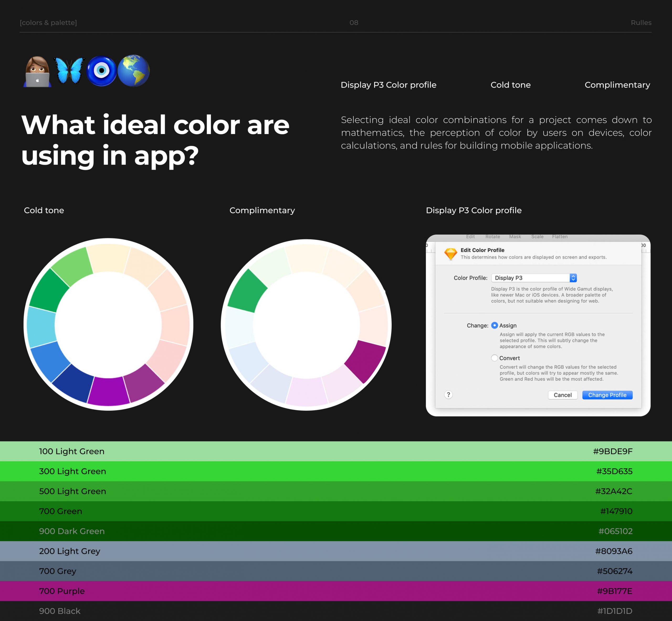The width and height of the screenshot is (672, 621).
Task: Click the woman with laptop emoji
Action: (x=37, y=72)
